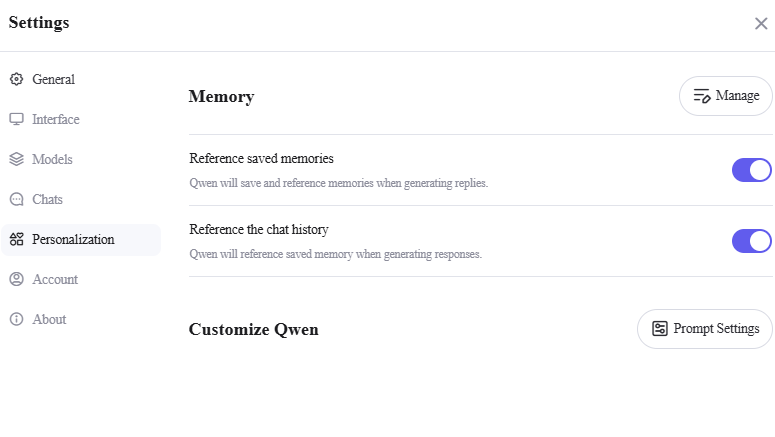This screenshot has height=437, width=775.
Task: Click the Personalization shapes icon
Action: [x=16, y=239]
